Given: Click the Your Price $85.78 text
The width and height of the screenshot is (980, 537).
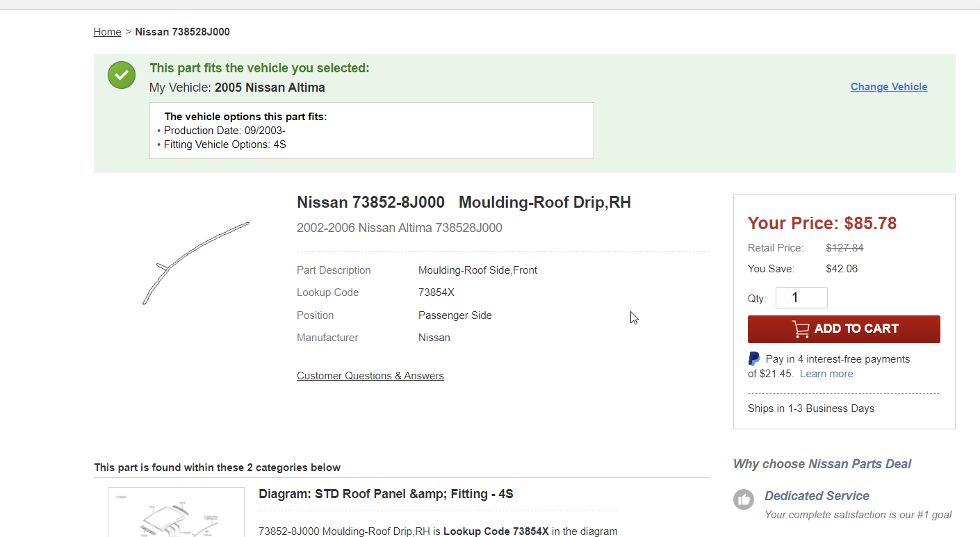Looking at the screenshot, I should [x=822, y=223].
